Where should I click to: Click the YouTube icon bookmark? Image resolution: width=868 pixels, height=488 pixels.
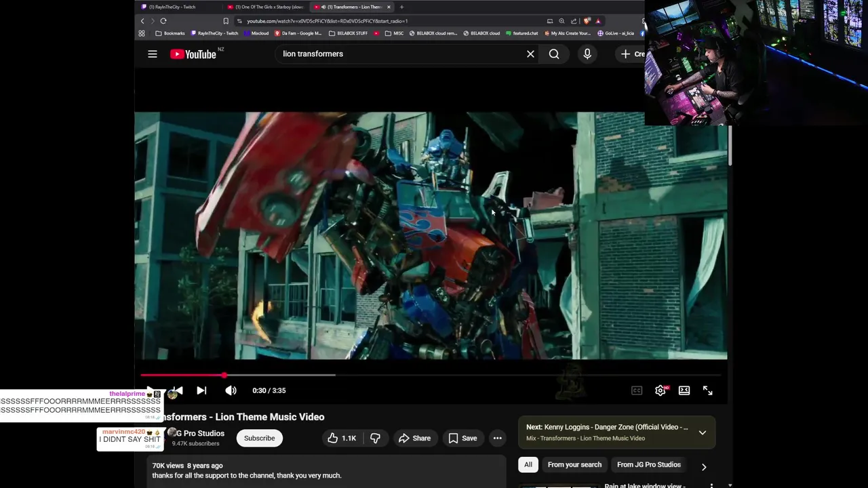coord(376,33)
